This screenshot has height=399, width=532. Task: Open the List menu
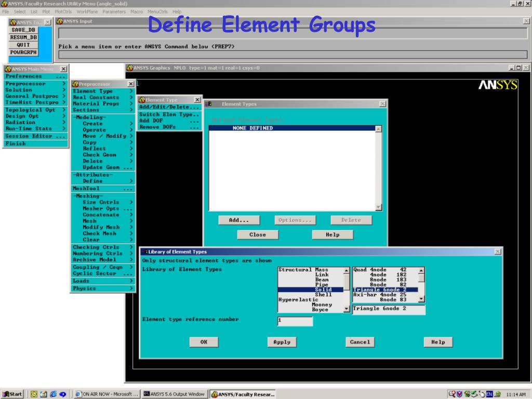pos(34,11)
